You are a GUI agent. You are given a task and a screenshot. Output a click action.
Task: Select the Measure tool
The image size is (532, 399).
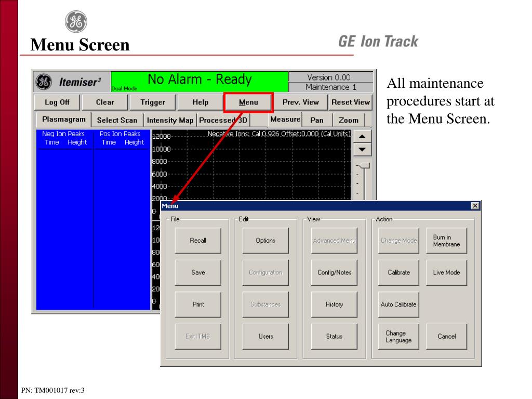pos(285,119)
